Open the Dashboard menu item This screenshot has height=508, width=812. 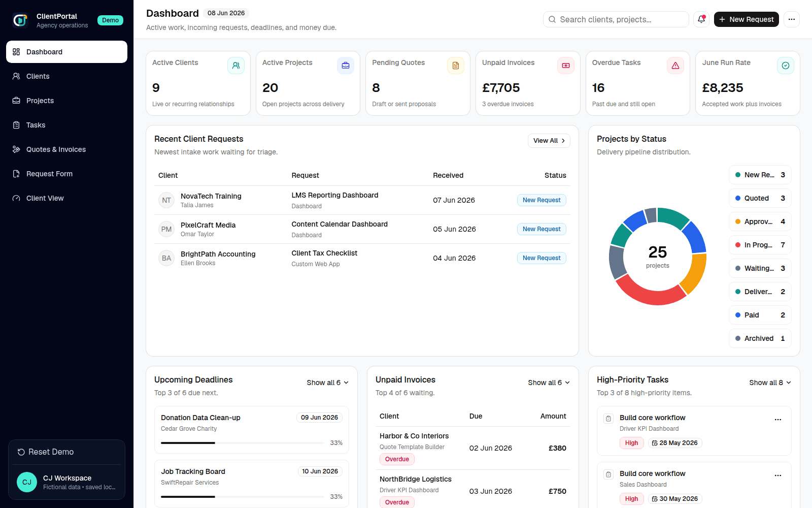[66, 52]
